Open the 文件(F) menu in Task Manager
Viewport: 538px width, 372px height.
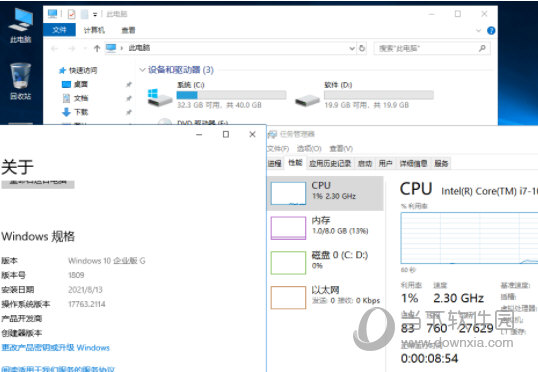pyautogui.click(x=278, y=149)
